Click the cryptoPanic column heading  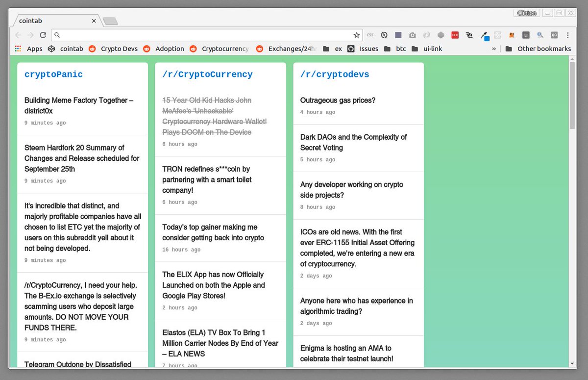(x=53, y=75)
